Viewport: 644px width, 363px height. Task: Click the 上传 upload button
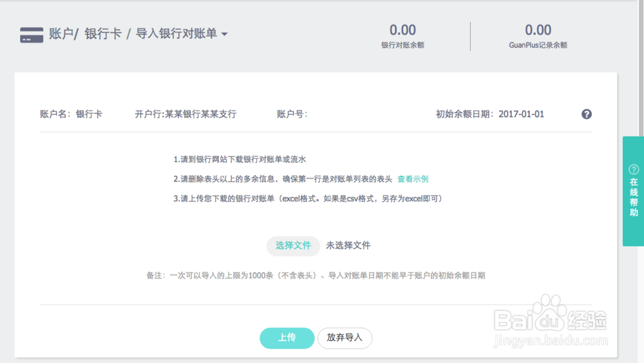[287, 338]
